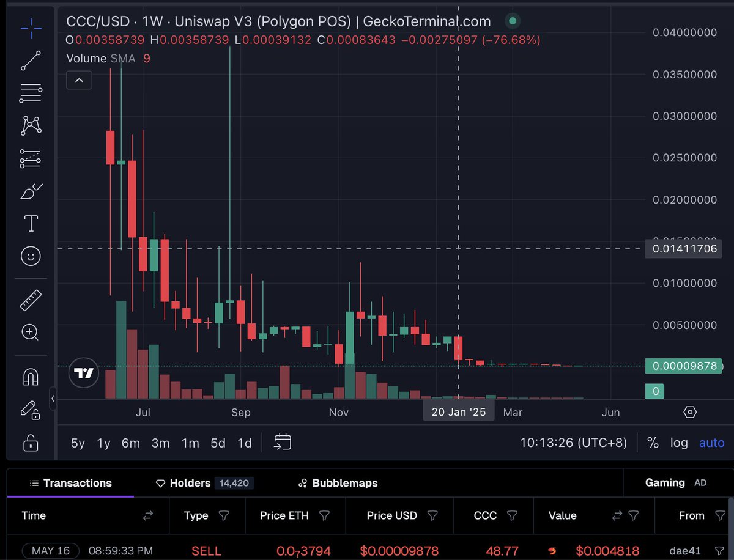The width and height of the screenshot is (734, 560).
Task: Click the 20 Jan '25 date label
Action: click(x=459, y=412)
